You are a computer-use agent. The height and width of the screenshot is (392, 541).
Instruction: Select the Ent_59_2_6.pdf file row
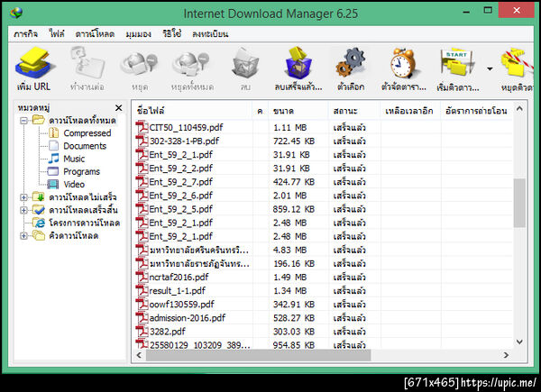pyautogui.click(x=323, y=196)
